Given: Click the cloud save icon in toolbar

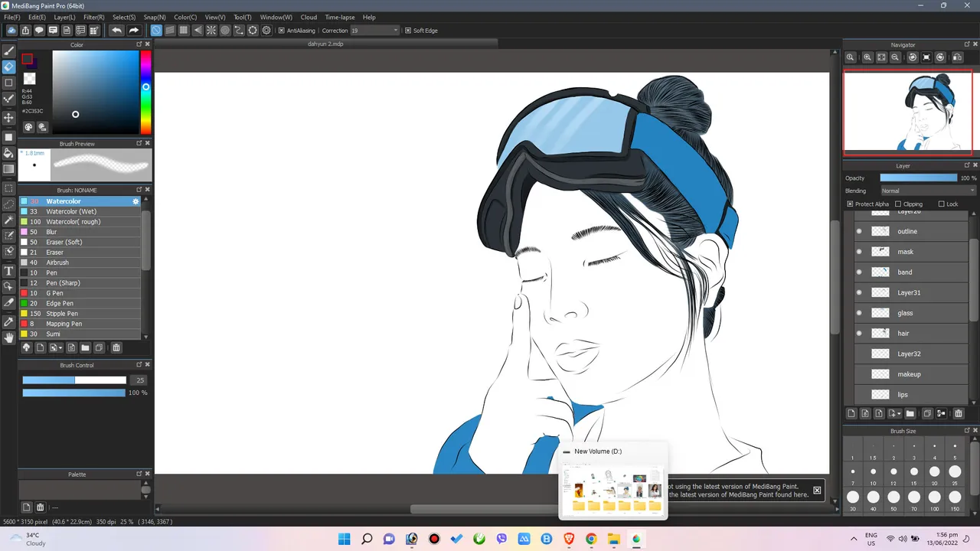Looking at the screenshot, I should [x=11, y=31].
